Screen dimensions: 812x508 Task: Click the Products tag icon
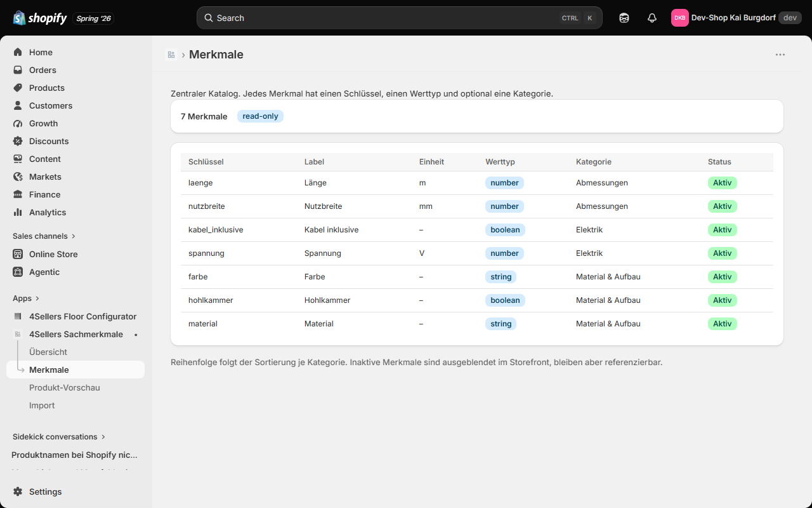point(18,88)
